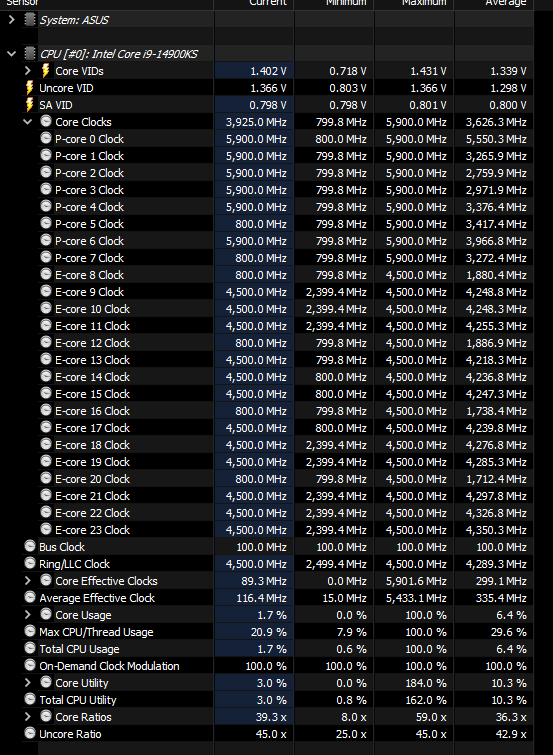
Task: Select the E-core 11 Clock row
Action: click(x=286, y=326)
